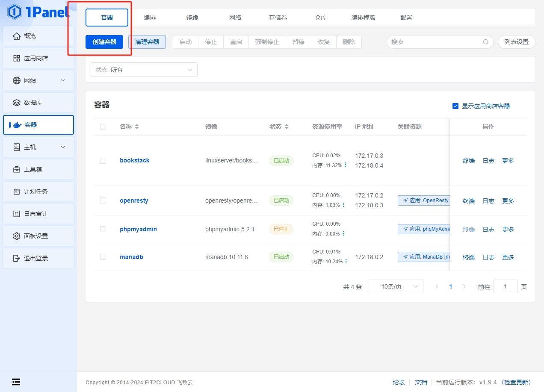Open the bookstack container name link
Viewport: 544px width, 392px height.
coord(135,160)
